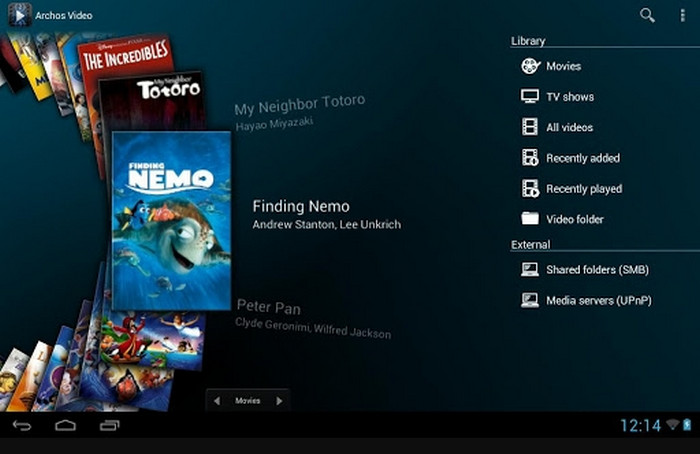Open Recently added list
The height and width of the screenshot is (454, 700).
point(605,158)
